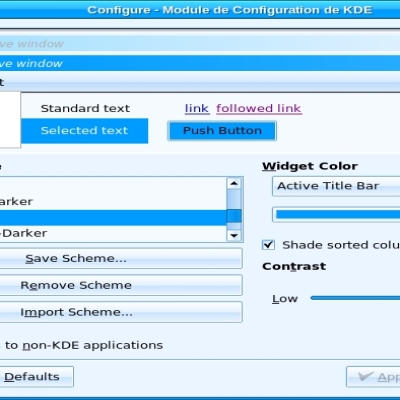Click the scheme list scrollbar thumb
This screenshot has width=400, height=400.
click(x=234, y=216)
